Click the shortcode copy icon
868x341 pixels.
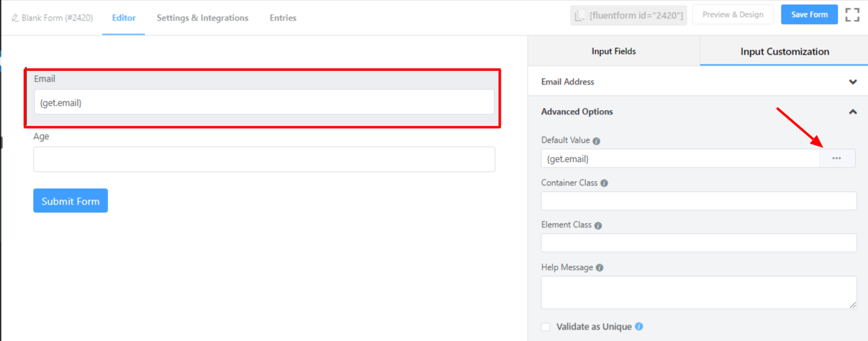click(x=581, y=16)
